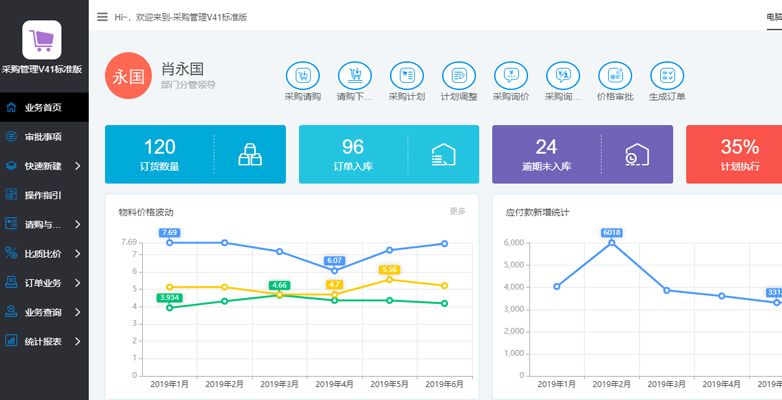This screenshot has width=782, height=400.
Task: Open the 计划调整 shortcut icon
Action: 459,75
